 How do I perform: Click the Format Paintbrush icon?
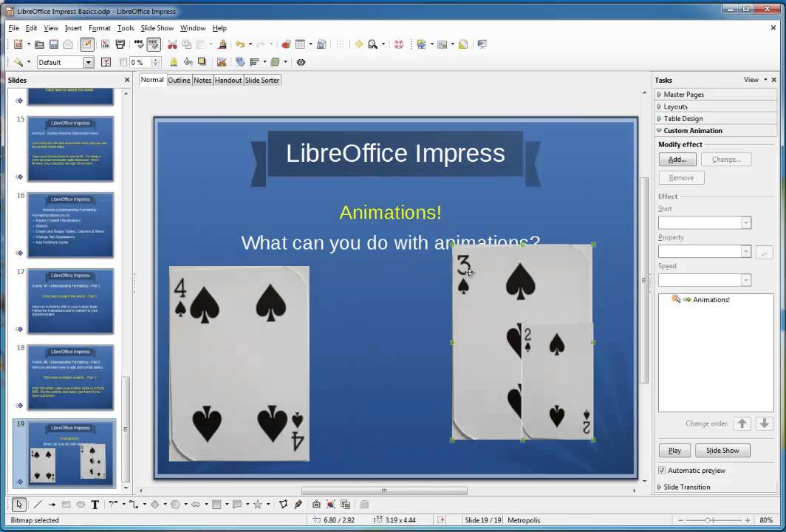pos(222,44)
